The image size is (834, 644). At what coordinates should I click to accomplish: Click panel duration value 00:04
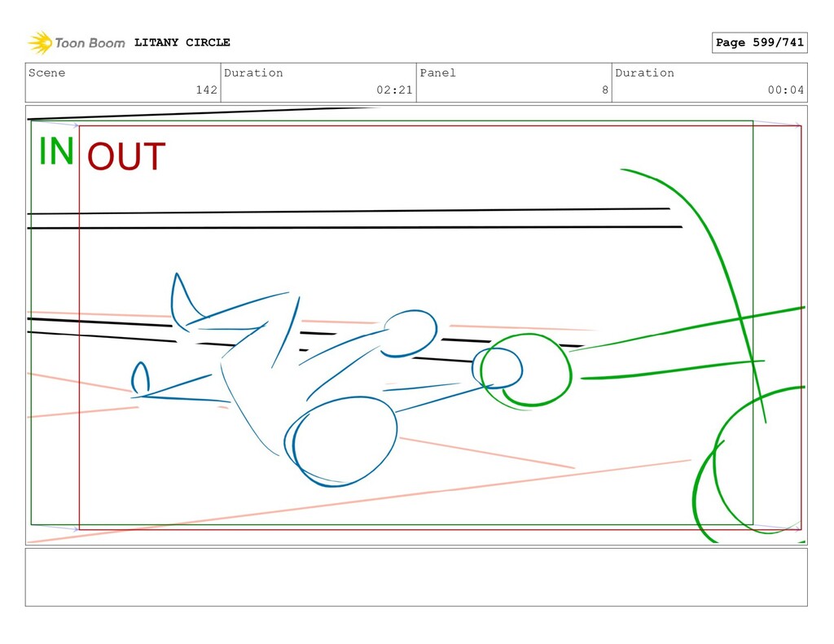[786, 90]
